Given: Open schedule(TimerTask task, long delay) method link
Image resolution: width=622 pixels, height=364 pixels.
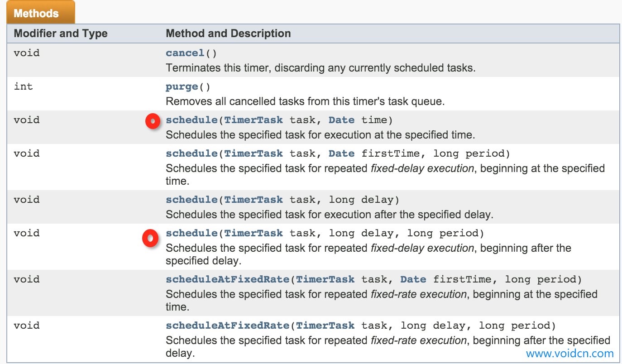Looking at the screenshot, I should 192,200.
